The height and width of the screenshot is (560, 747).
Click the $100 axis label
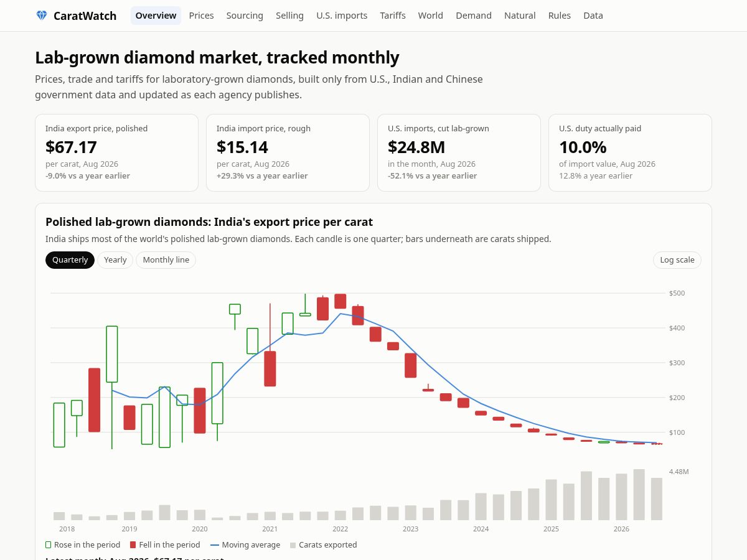(677, 432)
